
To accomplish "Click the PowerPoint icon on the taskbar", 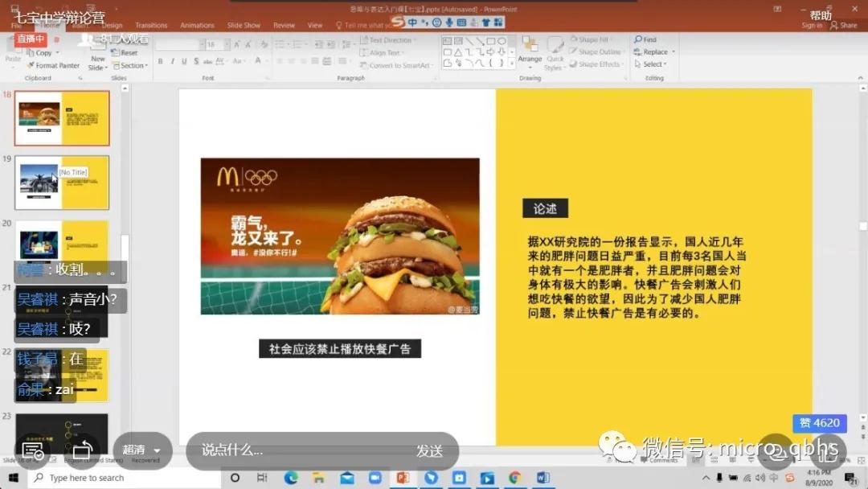I will click(403, 478).
